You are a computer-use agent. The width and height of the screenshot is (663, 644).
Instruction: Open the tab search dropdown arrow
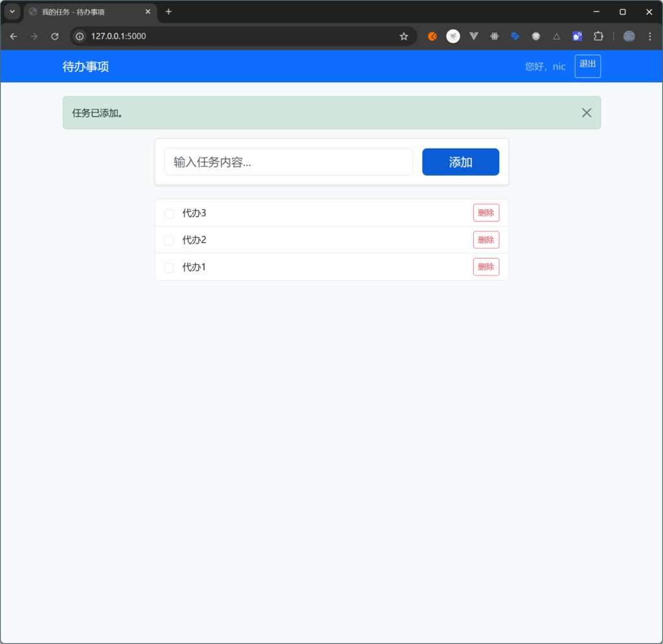coord(12,12)
